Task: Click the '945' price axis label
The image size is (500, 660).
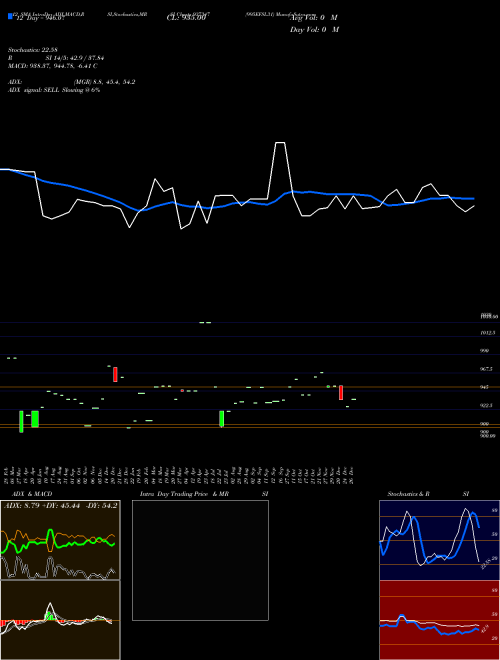Action: coord(484,387)
